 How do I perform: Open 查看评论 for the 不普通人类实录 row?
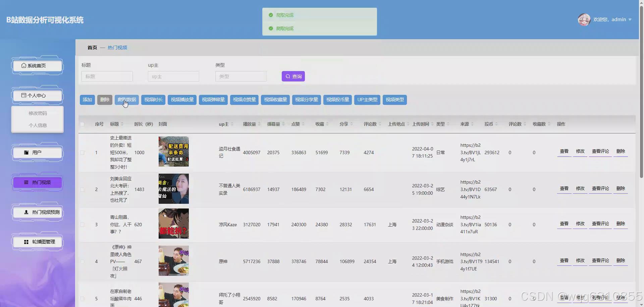[x=600, y=189]
